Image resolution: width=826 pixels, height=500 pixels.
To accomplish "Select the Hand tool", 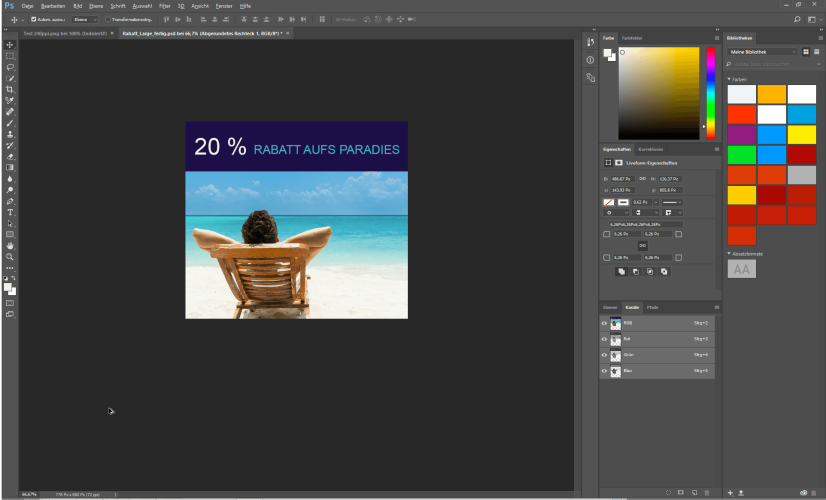I will click(10, 246).
